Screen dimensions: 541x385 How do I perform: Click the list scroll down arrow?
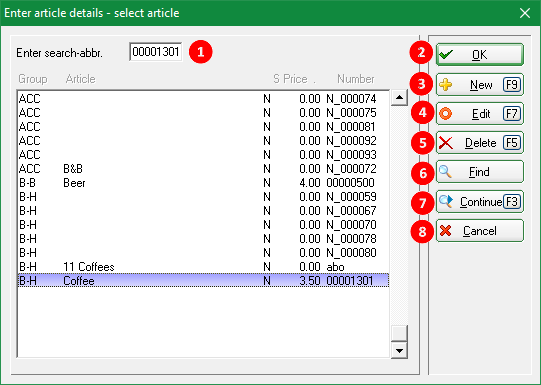400,351
